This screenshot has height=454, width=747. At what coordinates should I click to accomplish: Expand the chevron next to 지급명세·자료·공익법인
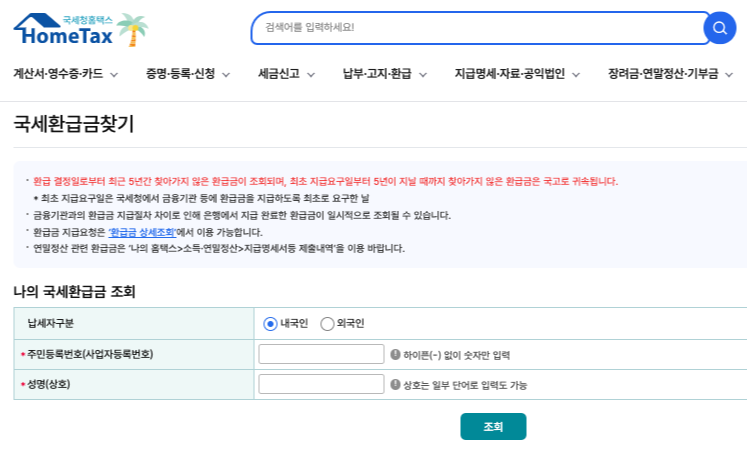(x=576, y=75)
